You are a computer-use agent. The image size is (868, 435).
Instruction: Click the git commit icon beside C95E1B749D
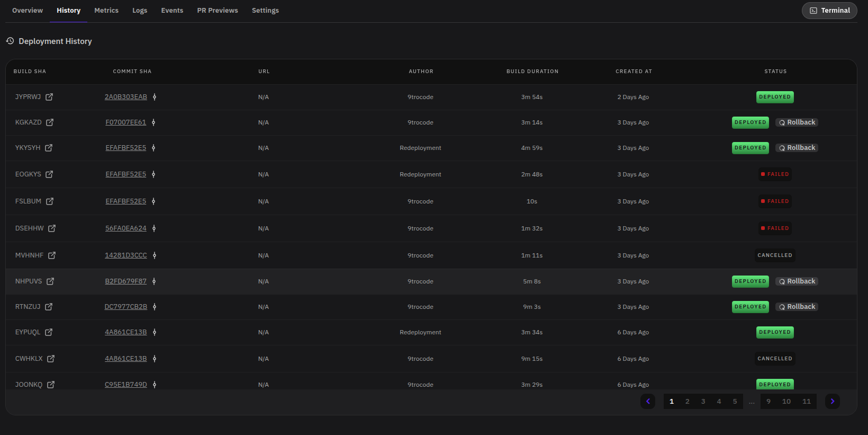click(x=155, y=385)
